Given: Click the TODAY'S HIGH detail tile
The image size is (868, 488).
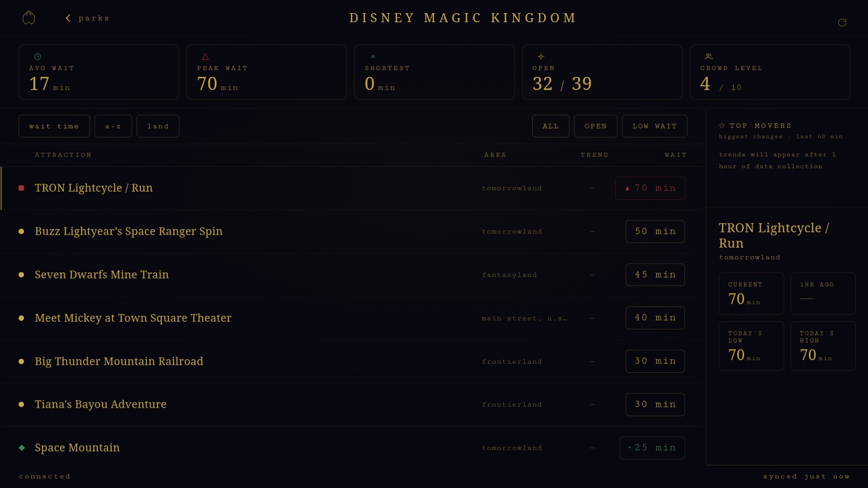Looking at the screenshot, I should click(823, 346).
